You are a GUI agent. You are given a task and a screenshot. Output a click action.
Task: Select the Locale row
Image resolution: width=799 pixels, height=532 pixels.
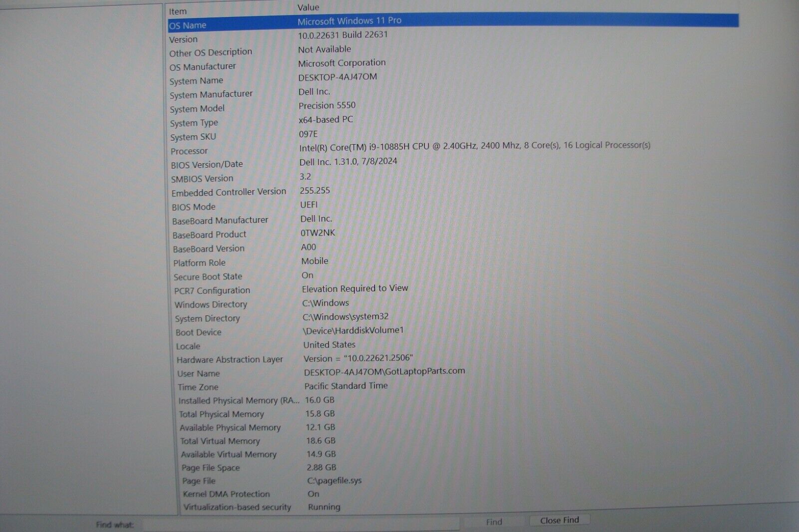point(188,346)
